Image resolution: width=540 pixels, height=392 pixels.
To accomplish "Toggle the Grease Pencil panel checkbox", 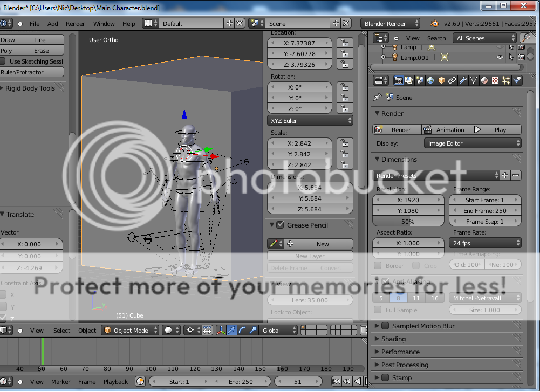I will (x=279, y=225).
